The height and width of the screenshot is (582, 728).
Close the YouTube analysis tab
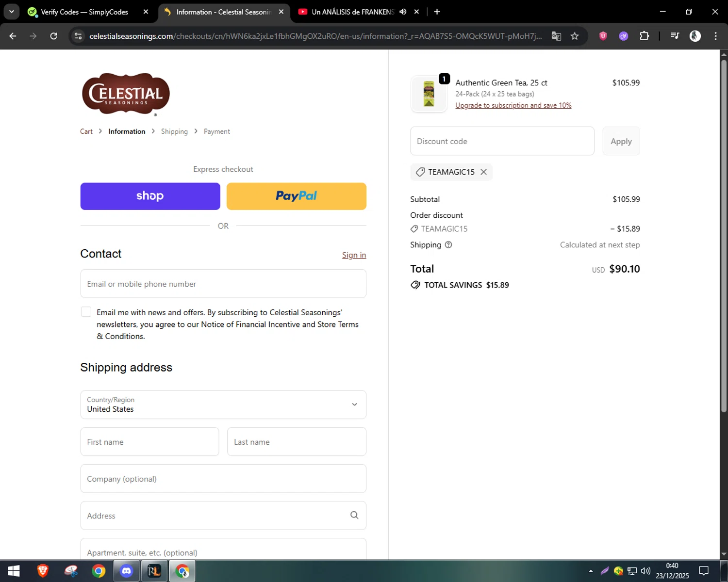coord(416,12)
